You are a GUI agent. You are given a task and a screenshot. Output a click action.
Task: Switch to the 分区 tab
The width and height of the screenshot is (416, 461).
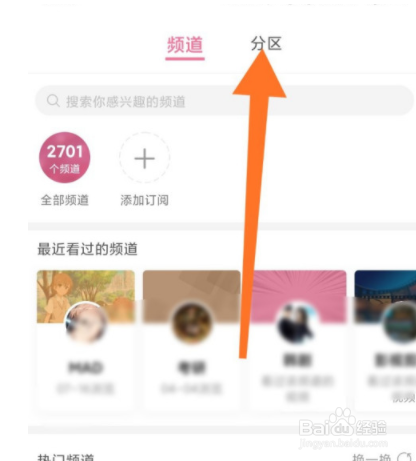(x=266, y=44)
